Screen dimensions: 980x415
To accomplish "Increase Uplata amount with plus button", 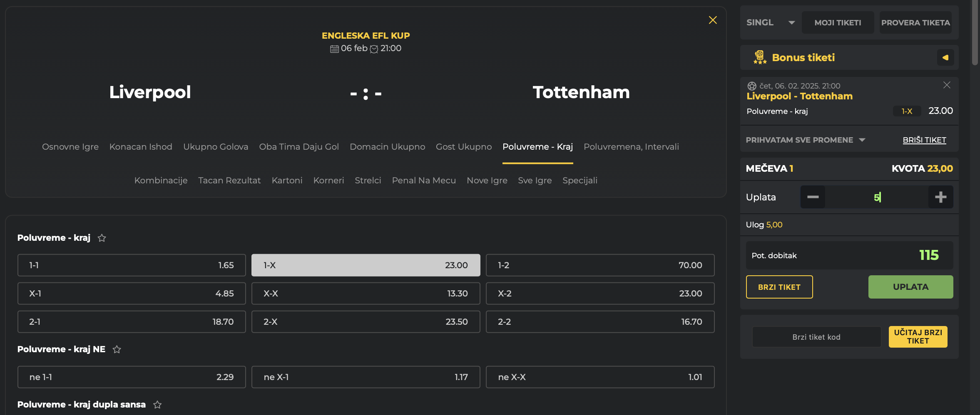I will tap(940, 197).
